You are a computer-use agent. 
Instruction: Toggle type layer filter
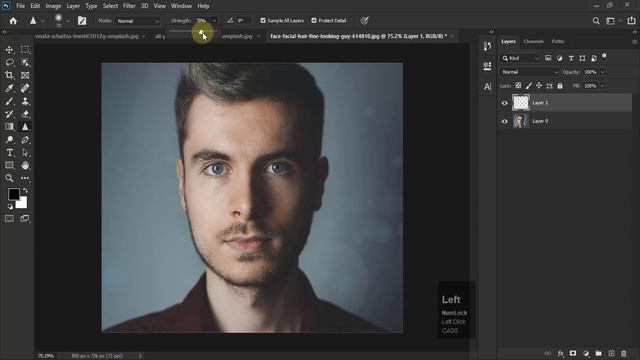tap(571, 58)
